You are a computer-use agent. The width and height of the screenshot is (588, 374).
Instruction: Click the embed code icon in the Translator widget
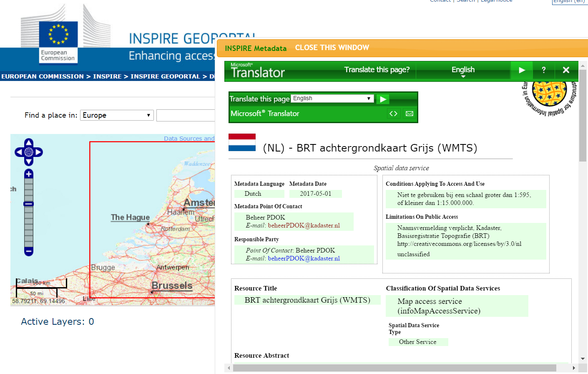click(393, 114)
